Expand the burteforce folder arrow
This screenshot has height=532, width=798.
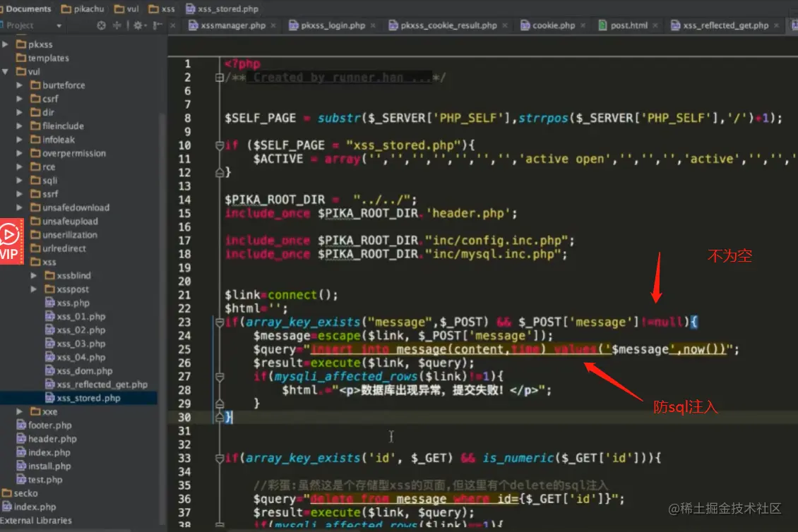(19, 85)
